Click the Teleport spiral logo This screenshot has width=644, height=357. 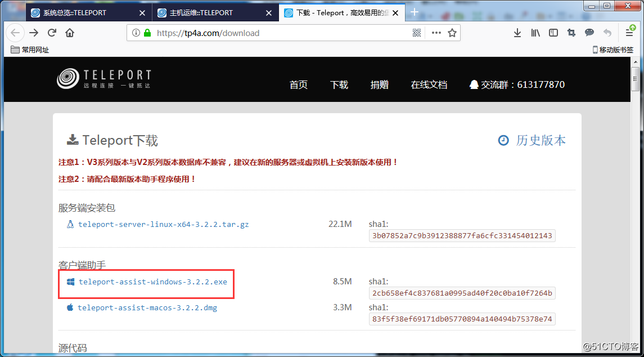point(68,79)
